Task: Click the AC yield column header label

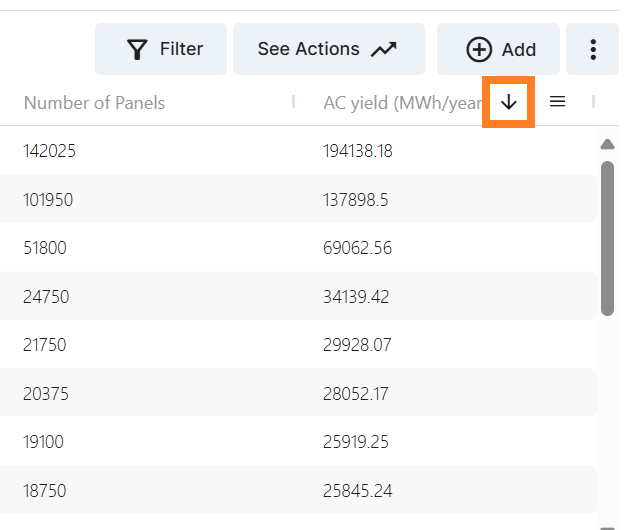Action: [402, 103]
